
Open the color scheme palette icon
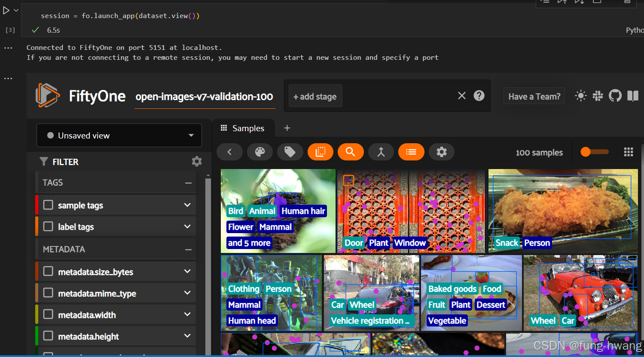coord(260,152)
